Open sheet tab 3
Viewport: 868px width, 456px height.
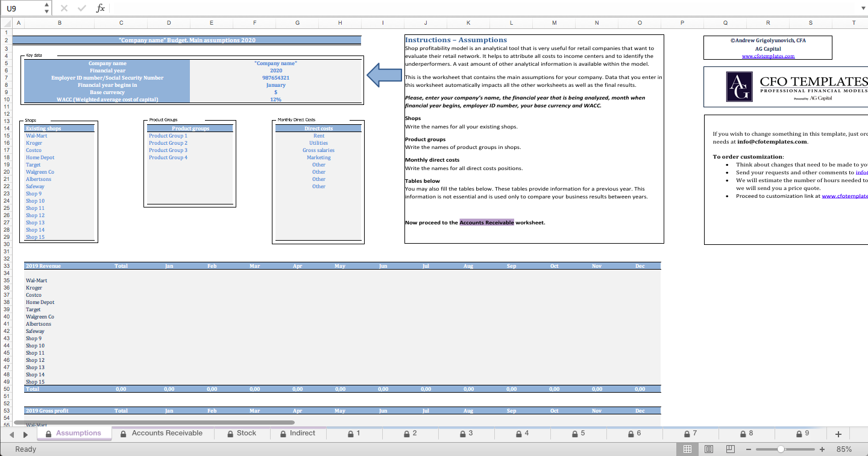(467, 433)
